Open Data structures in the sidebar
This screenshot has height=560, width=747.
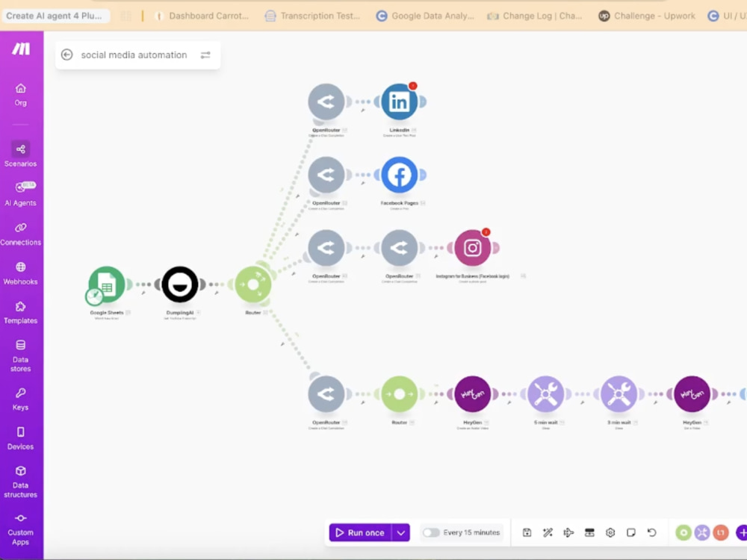point(20,482)
